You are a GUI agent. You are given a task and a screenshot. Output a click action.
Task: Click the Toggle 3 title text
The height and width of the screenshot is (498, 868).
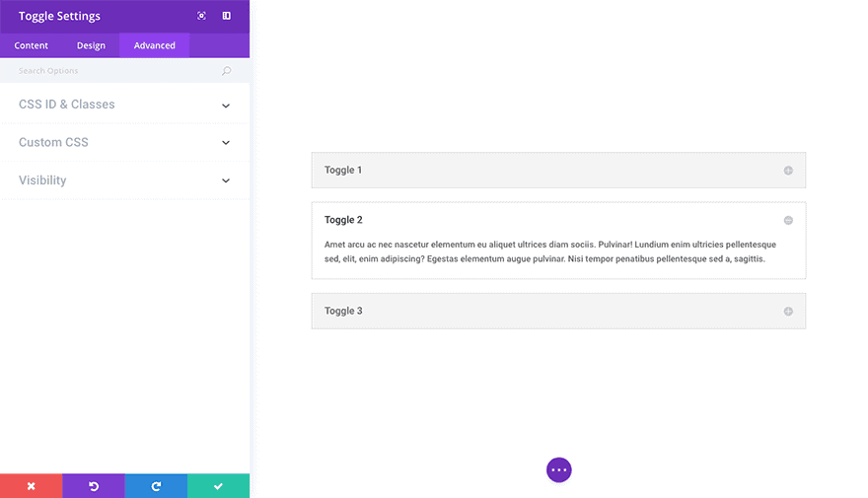pyautogui.click(x=343, y=311)
